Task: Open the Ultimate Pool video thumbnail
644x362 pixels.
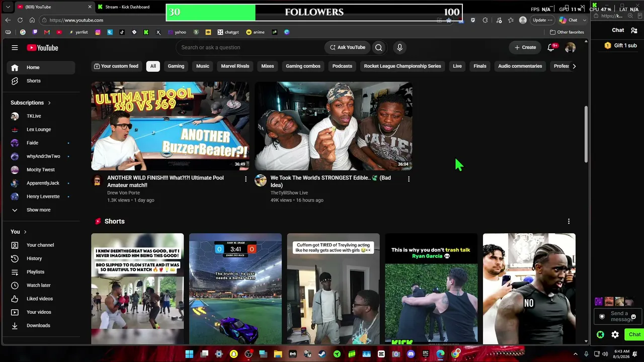Action: pos(170,126)
